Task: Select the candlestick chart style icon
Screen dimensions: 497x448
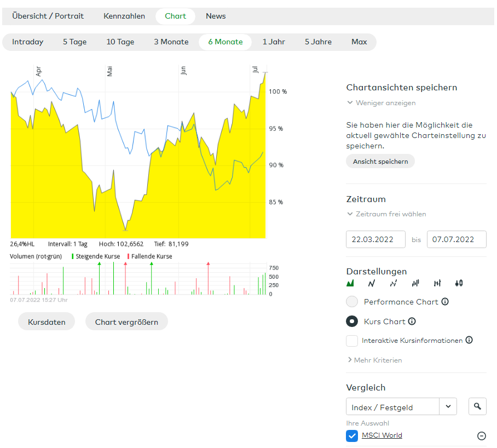Action: 459,283
